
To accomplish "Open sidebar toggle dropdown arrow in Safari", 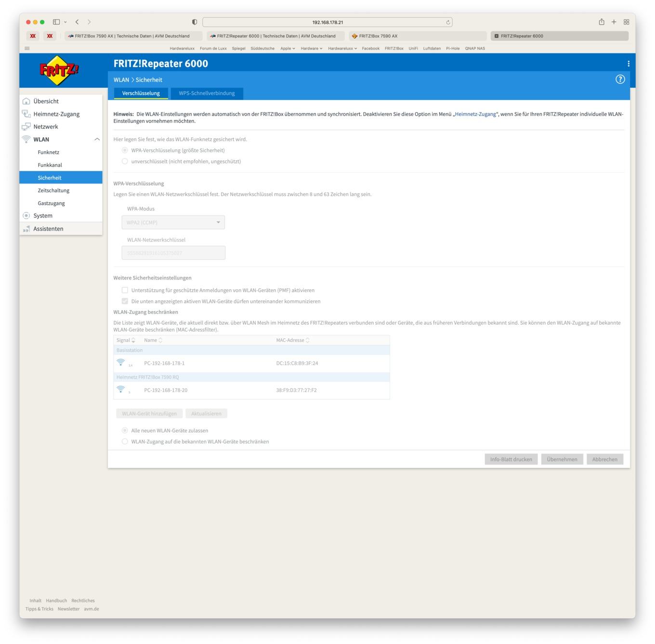I will pos(65,22).
